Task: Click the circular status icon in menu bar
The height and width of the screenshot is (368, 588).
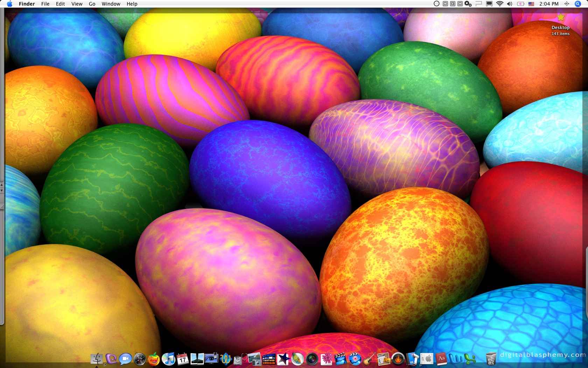Action: 436,4
